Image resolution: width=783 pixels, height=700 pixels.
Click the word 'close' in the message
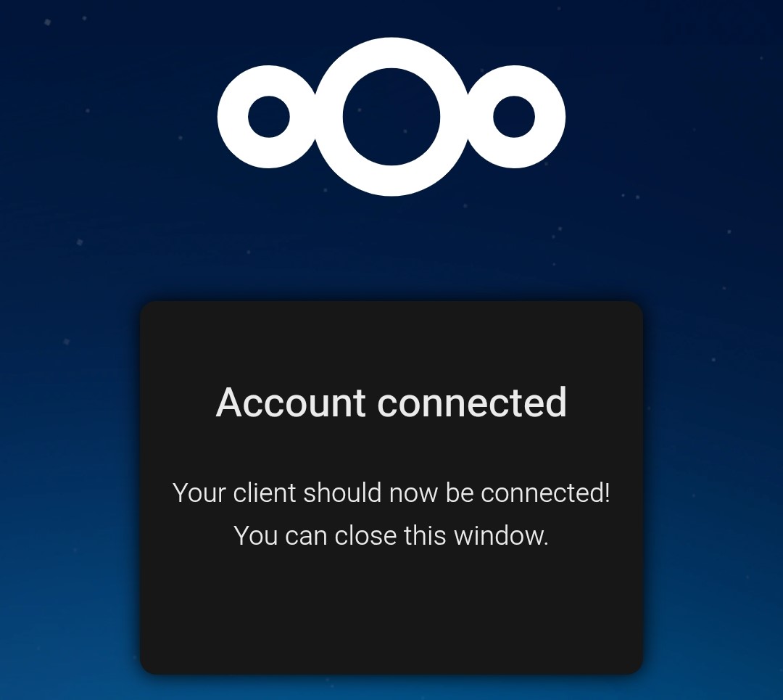pyautogui.click(x=365, y=535)
